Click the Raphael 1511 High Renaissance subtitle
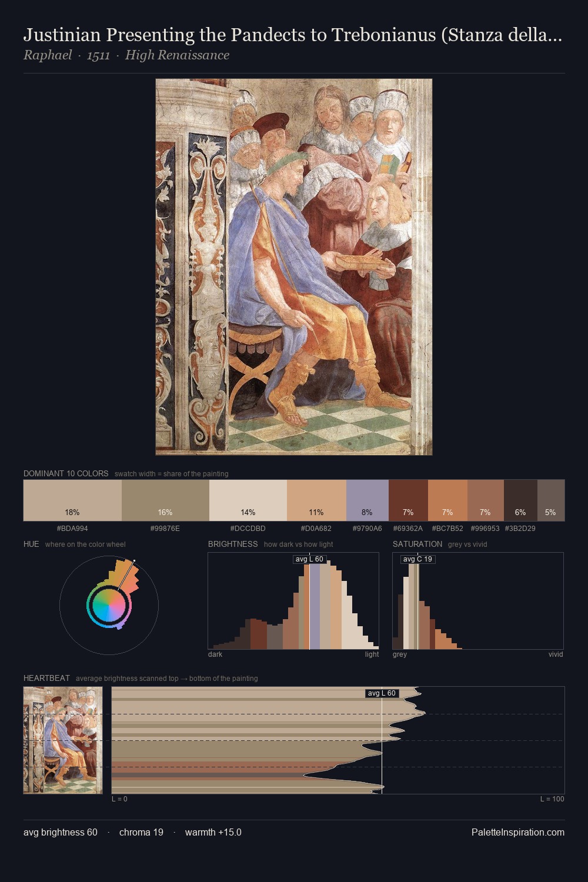588x882 pixels. (126, 55)
